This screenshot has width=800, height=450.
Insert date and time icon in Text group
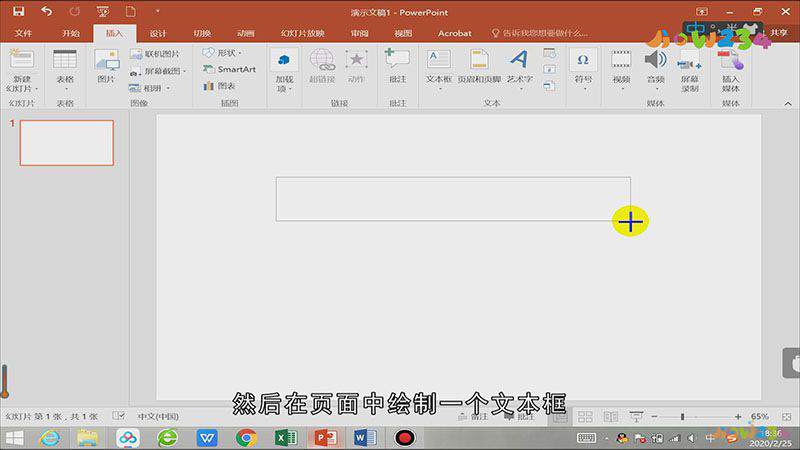[549, 53]
